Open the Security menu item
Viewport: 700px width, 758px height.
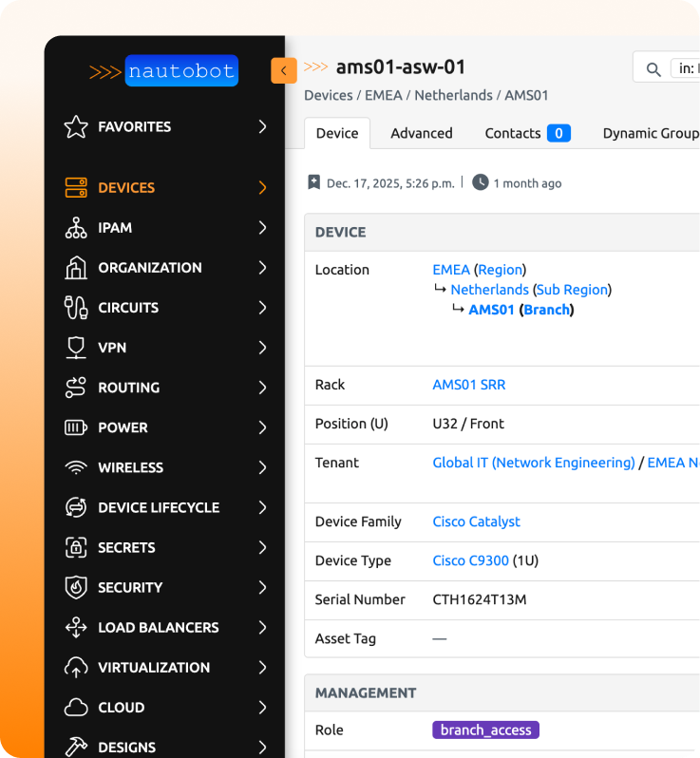click(x=130, y=587)
